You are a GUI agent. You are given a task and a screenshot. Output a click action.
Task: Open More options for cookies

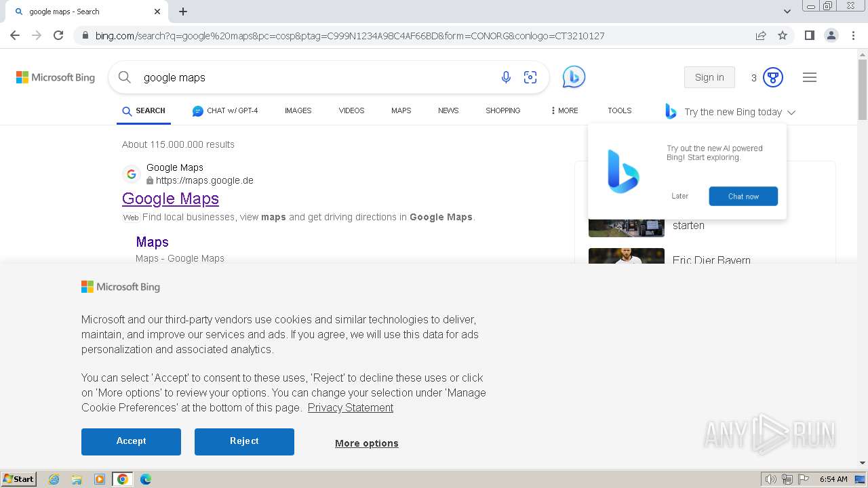point(367,443)
